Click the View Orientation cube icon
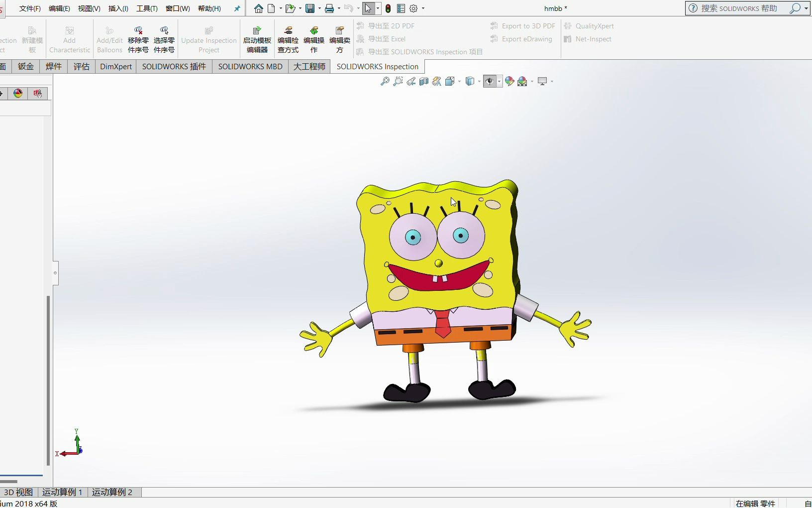The image size is (812, 508). pos(450,81)
